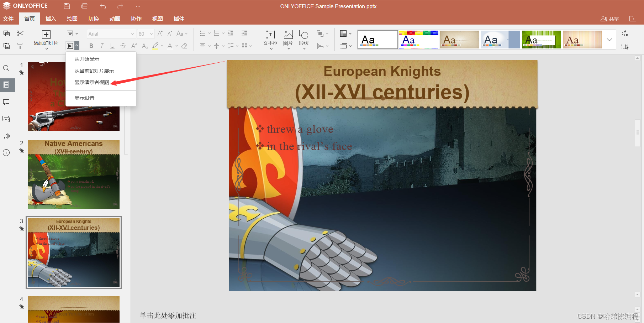Switch to the 视图 tab
Viewport: 644px width, 323px height.
point(157,19)
